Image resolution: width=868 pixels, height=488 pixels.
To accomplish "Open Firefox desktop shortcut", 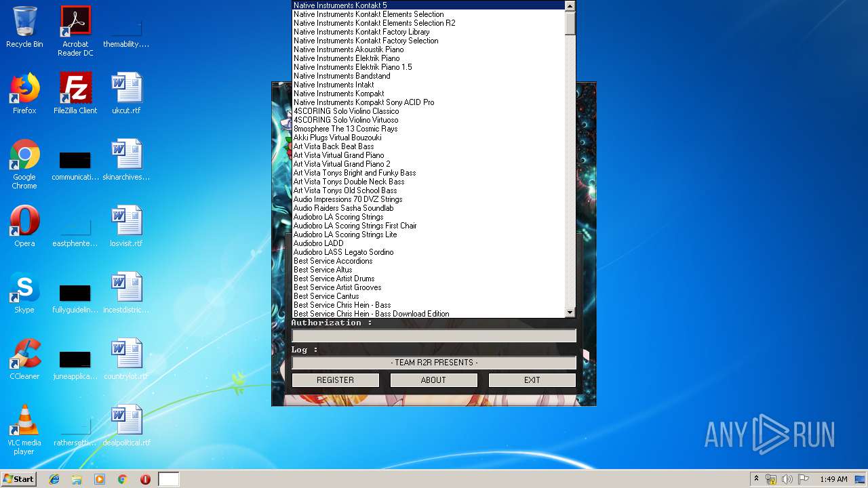I will click(24, 94).
